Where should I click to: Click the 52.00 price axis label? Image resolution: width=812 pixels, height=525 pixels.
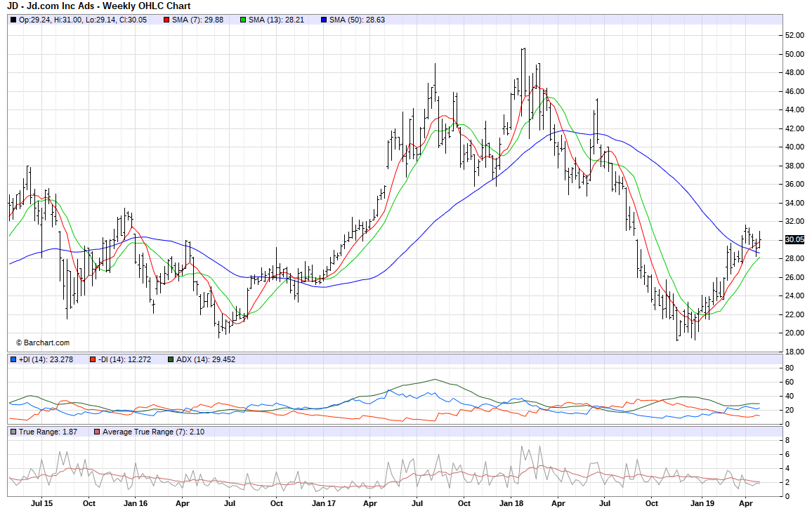(x=795, y=35)
